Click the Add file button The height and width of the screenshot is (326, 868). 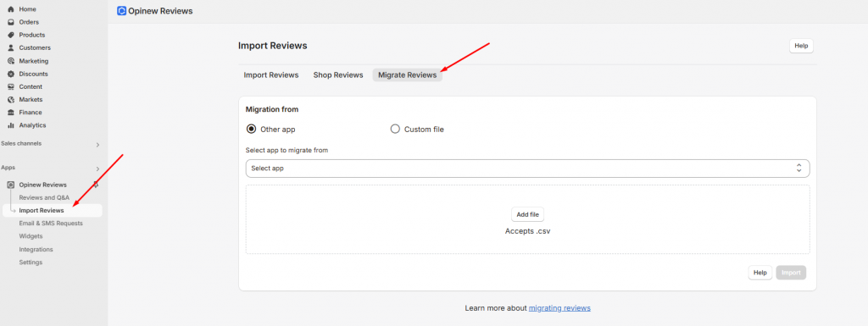pyautogui.click(x=527, y=214)
